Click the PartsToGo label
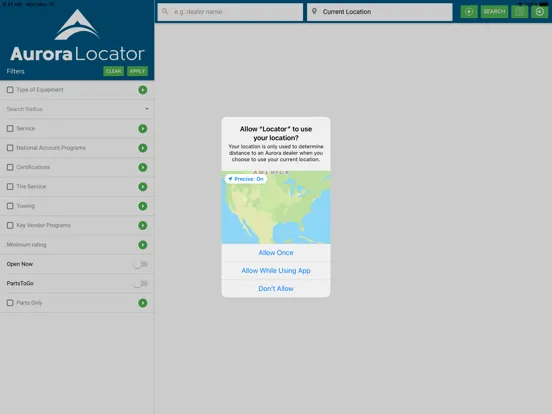The image size is (552, 414). [x=20, y=283]
